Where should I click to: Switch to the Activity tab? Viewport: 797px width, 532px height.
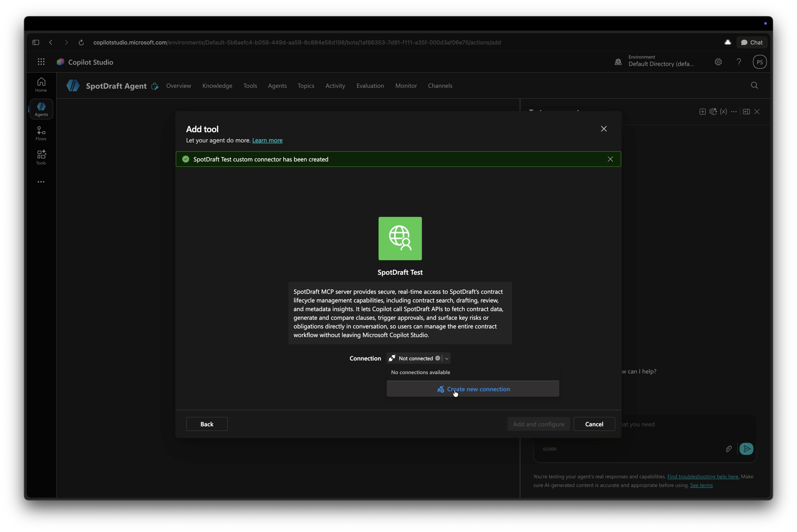(335, 86)
